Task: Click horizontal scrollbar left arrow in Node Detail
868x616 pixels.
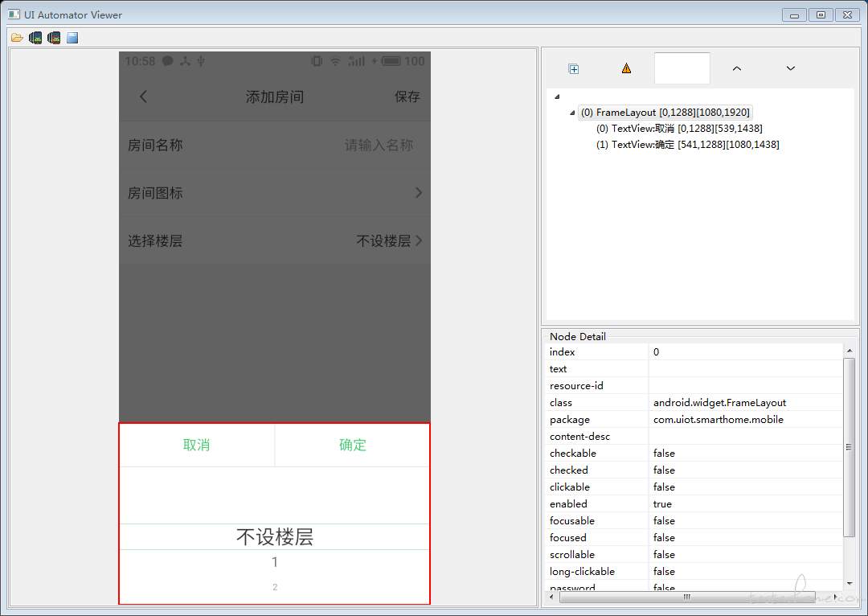Action: point(551,598)
